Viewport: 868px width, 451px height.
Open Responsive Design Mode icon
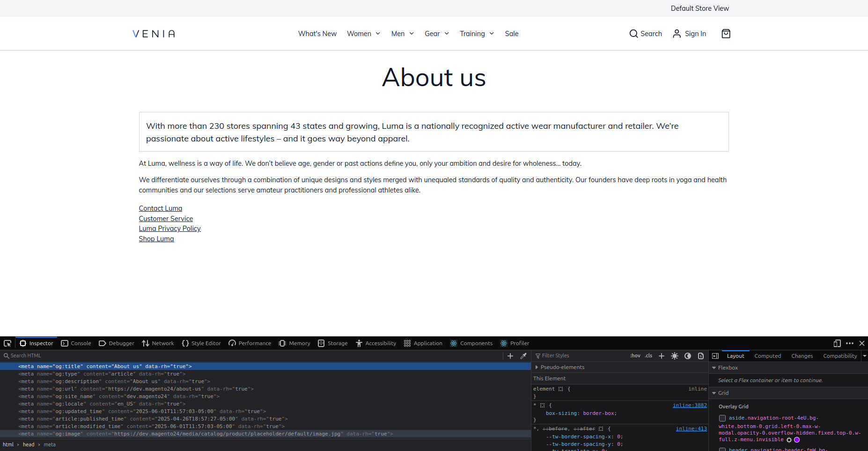(x=837, y=343)
